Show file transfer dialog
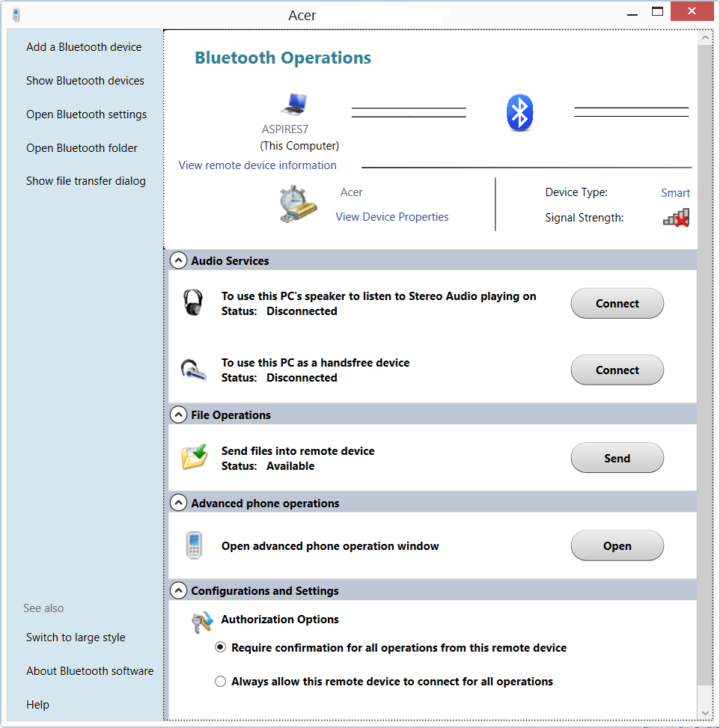720x728 pixels. [x=86, y=181]
